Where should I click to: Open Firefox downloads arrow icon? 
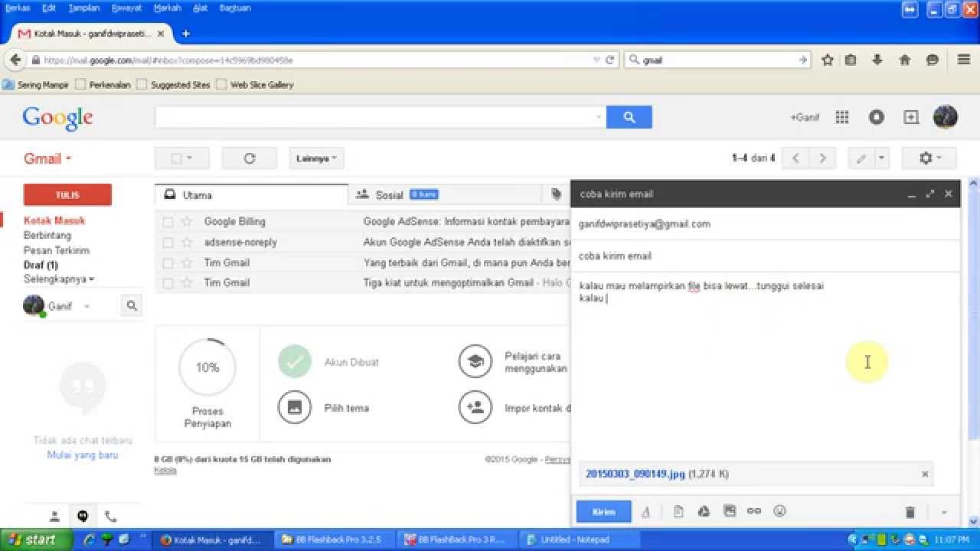pyautogui.click(x=877, y=60)
